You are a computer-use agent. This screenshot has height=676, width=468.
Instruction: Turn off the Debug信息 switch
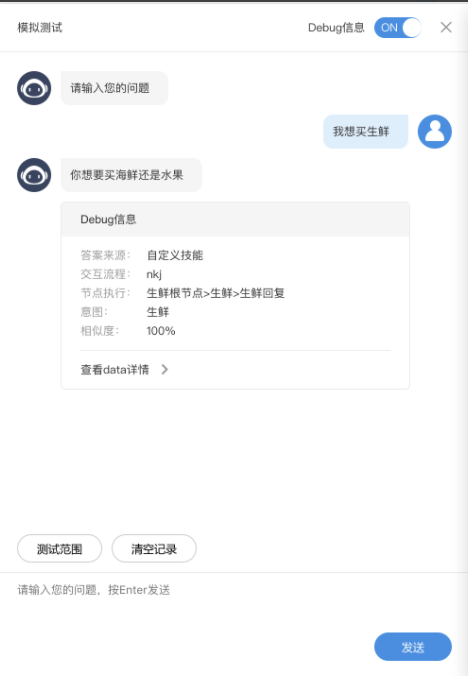pyautogui.click(x=397, y=28)
